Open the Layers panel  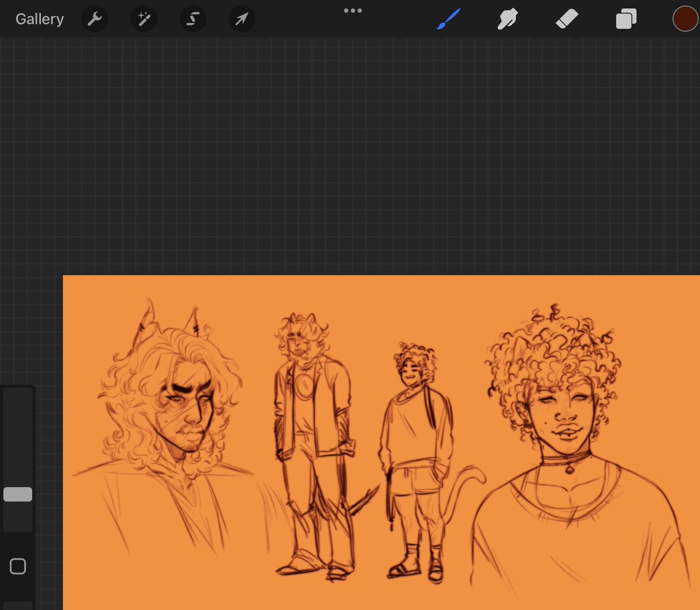(626, 19)
